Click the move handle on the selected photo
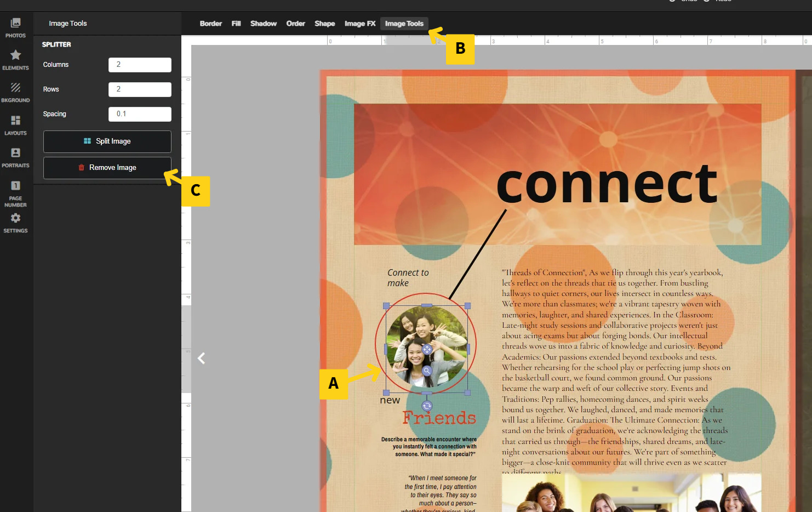This screenshot has height=512, width=812. point(427,349)
